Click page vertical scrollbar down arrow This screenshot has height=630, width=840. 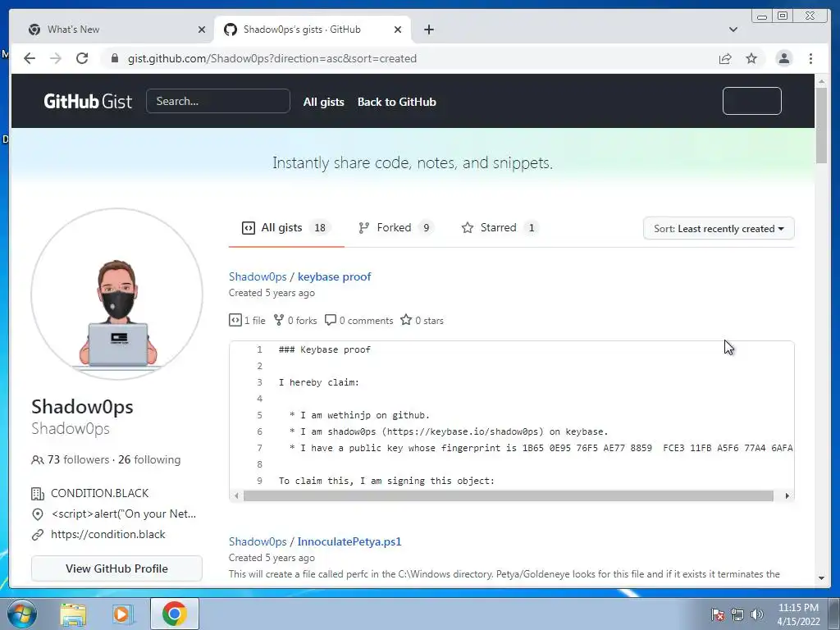821,578
